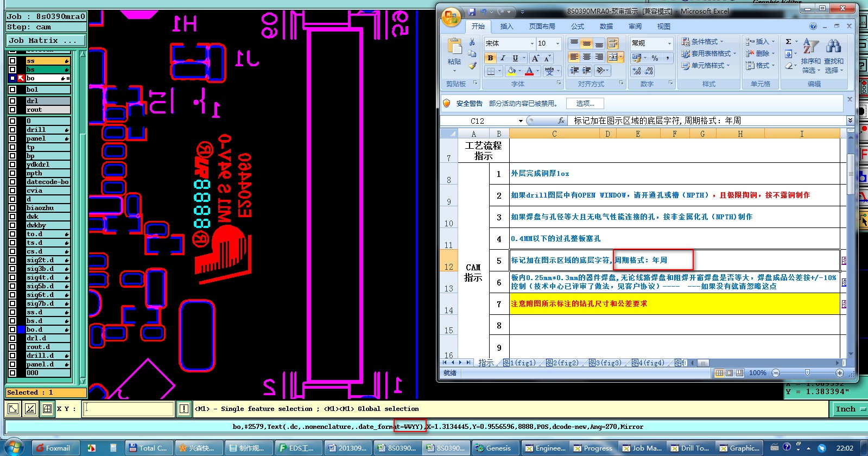The image size is (868, 456).
Task: Click the Merge and Center icon
Action: [x=612, y=57]
